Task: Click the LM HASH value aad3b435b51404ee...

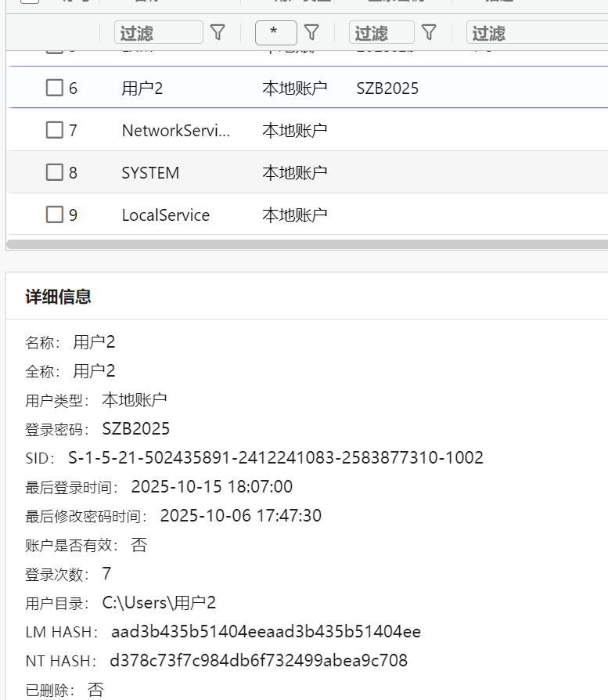Action: tap(266, 632)
